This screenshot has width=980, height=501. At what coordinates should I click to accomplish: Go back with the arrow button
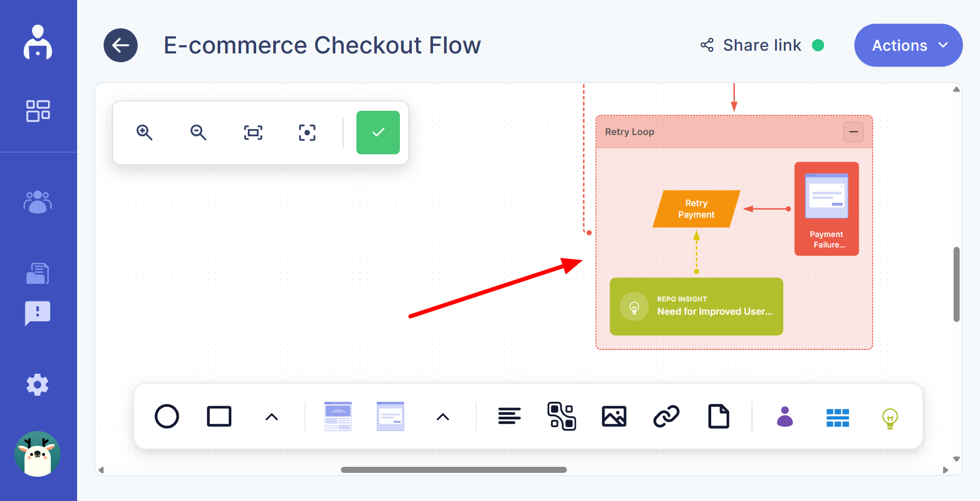(121, 45)
